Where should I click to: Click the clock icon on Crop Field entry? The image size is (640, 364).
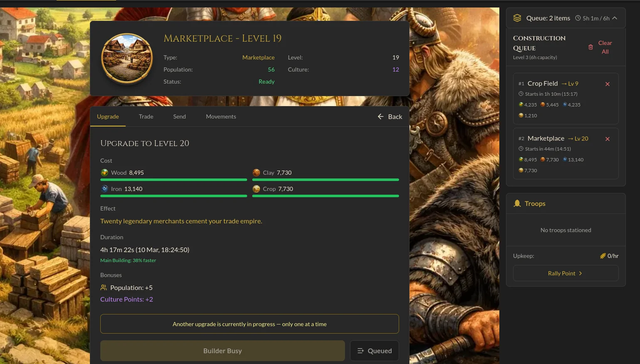tap(521, 94)
